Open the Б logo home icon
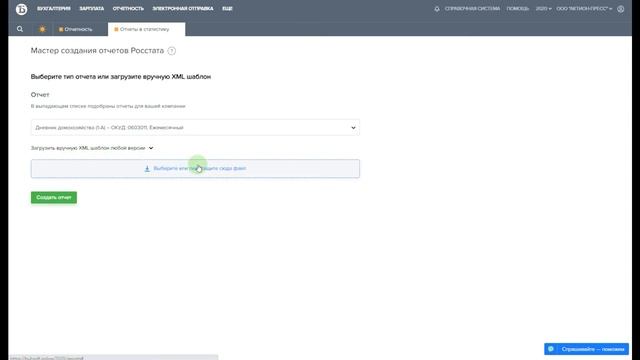Image resolution: width=640 pixels, height=360 pixels. click(22, 9)
